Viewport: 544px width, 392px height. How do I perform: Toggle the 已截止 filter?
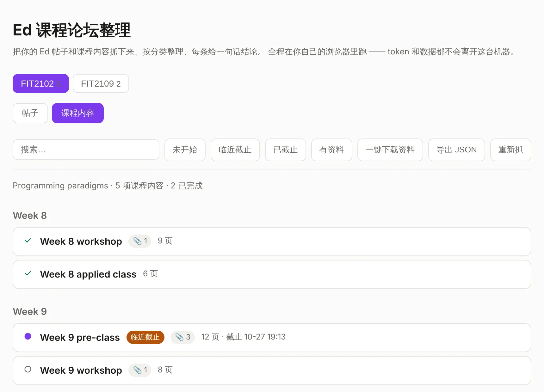click(286, 150)
